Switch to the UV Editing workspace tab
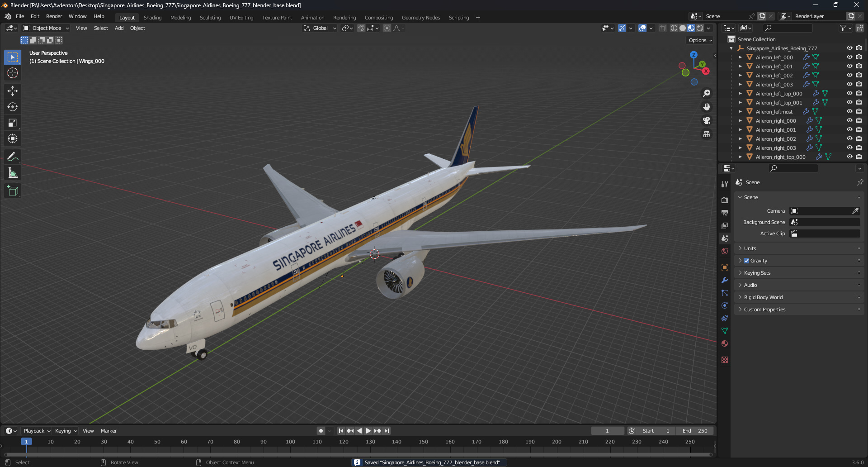Screen dimensions: 868x467 pyautogui.click(x=241, y=18)
